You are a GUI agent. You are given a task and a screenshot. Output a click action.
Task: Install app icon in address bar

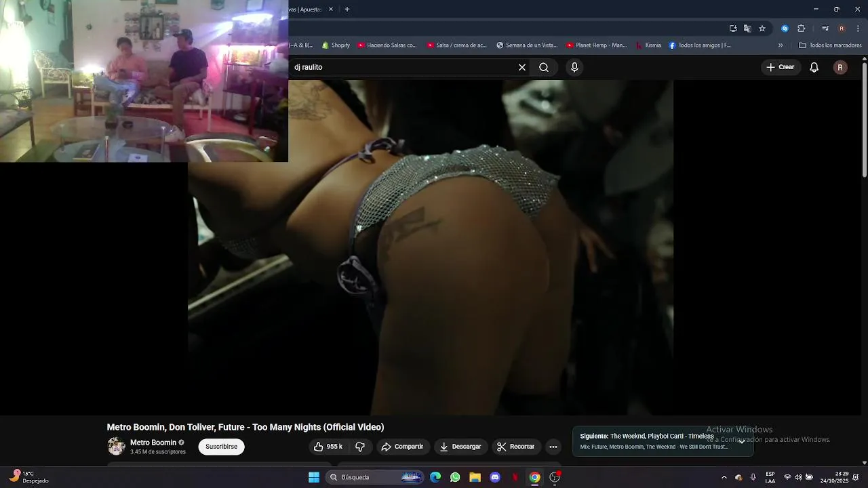coord(733,28)
